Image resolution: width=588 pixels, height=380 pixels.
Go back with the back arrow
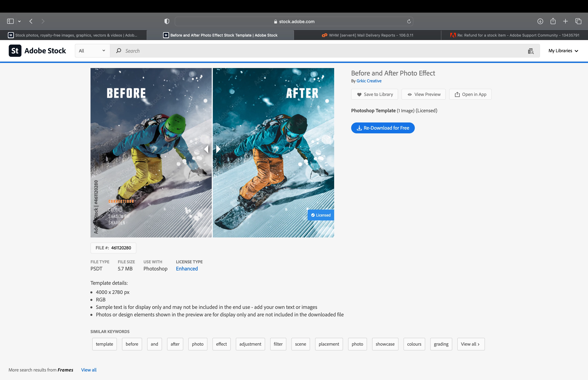tap(31, 21)
